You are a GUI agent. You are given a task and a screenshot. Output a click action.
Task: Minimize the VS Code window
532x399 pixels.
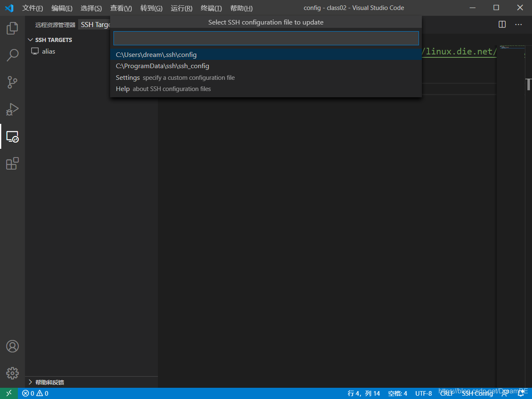[473, 8]
